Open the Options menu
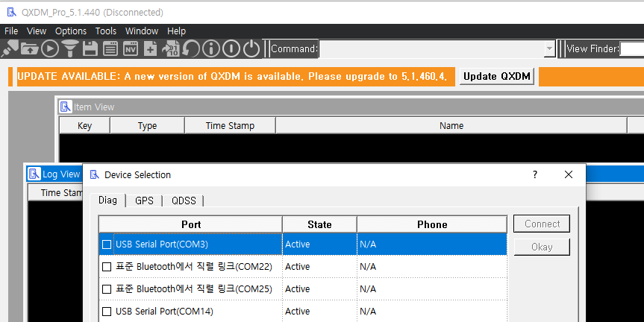This screenshot has width=644, height=322. [x=71, y=31]
